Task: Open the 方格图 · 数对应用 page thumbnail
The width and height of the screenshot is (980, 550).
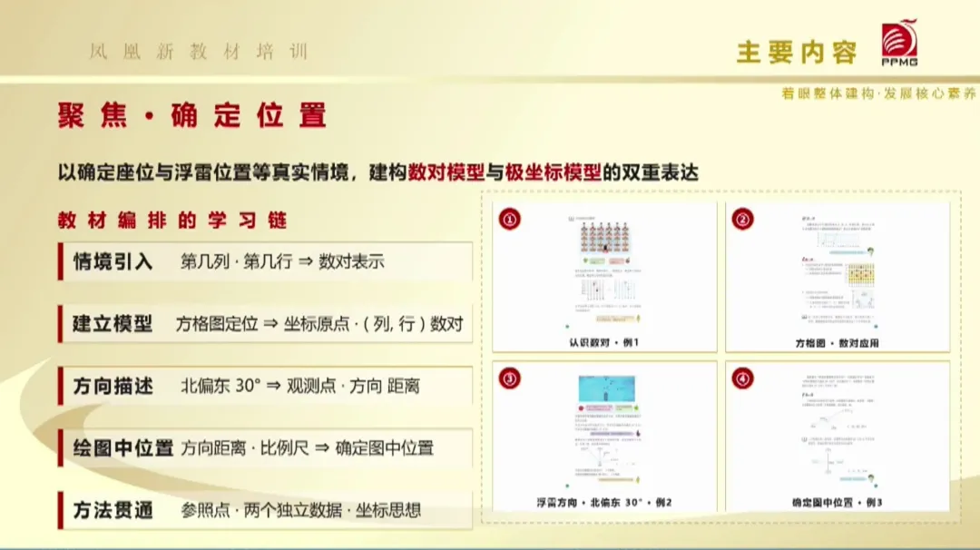Action: point(838,276)
